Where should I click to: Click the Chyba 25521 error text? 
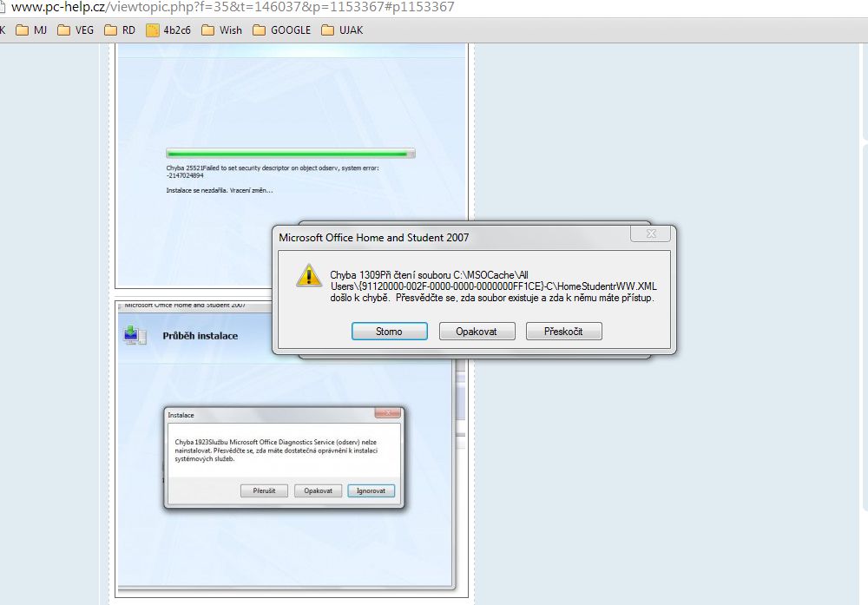pyautogui.click(x=273, y=172)
